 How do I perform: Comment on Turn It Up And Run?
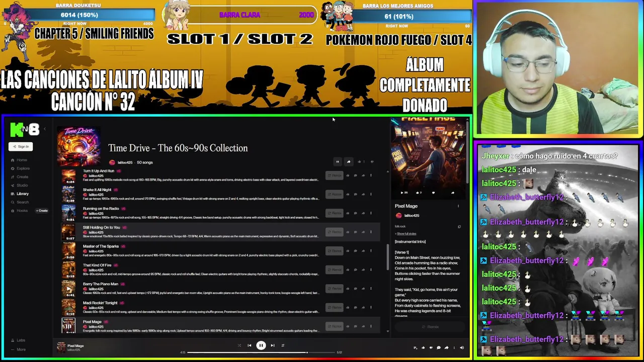355,175
